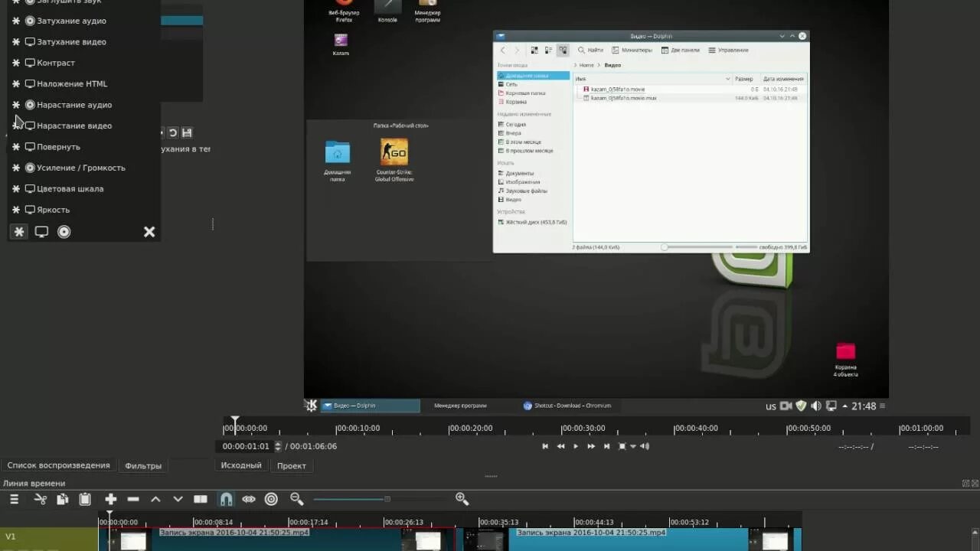Image resolution: width=980 pixels, height=551 pixels.
Task: Zoom in the timeline with magnifier plus
Action: (x=462, y=499)
